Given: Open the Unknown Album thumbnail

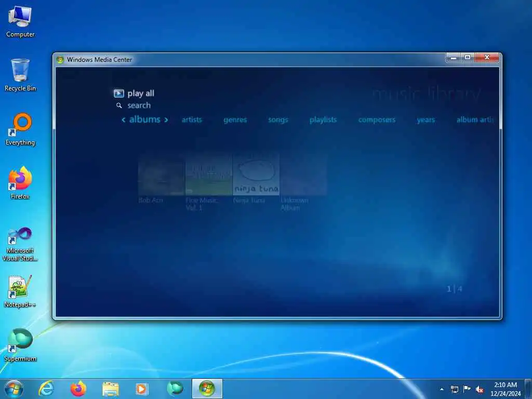Looking at the screenshot, I should click(x=303, y=175).
